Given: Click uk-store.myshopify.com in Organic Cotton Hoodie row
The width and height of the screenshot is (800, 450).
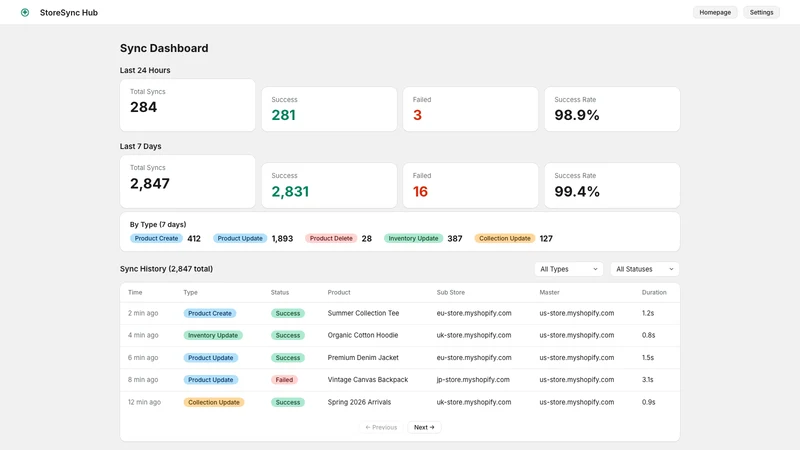Looking at the screenshot, I should point(474,335).
